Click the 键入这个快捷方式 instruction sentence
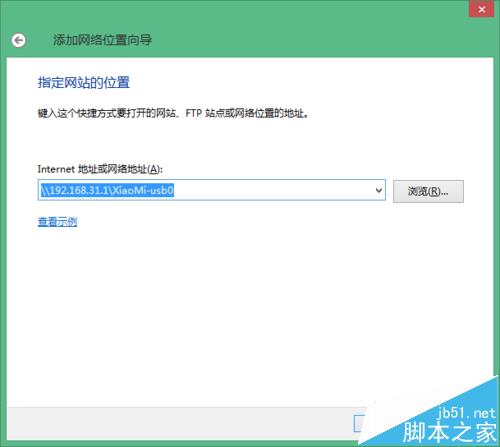This screenshot has width=500, height=447. (173, 113)
